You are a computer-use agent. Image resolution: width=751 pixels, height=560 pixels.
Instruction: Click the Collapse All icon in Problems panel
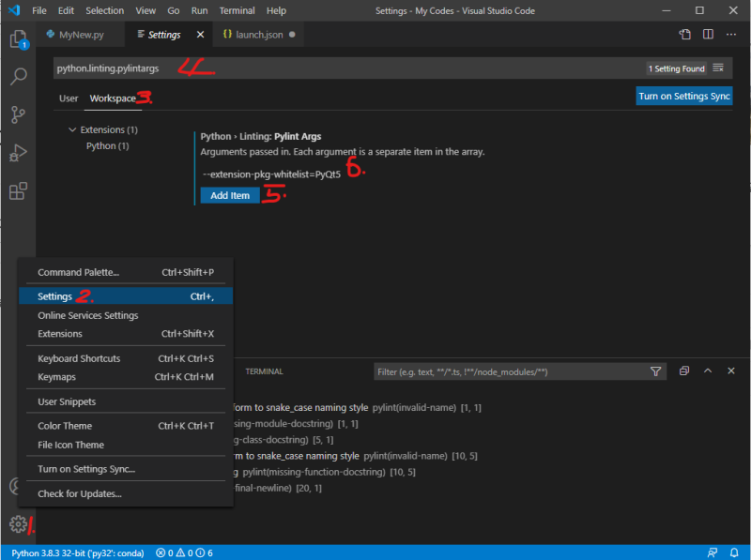684,371
